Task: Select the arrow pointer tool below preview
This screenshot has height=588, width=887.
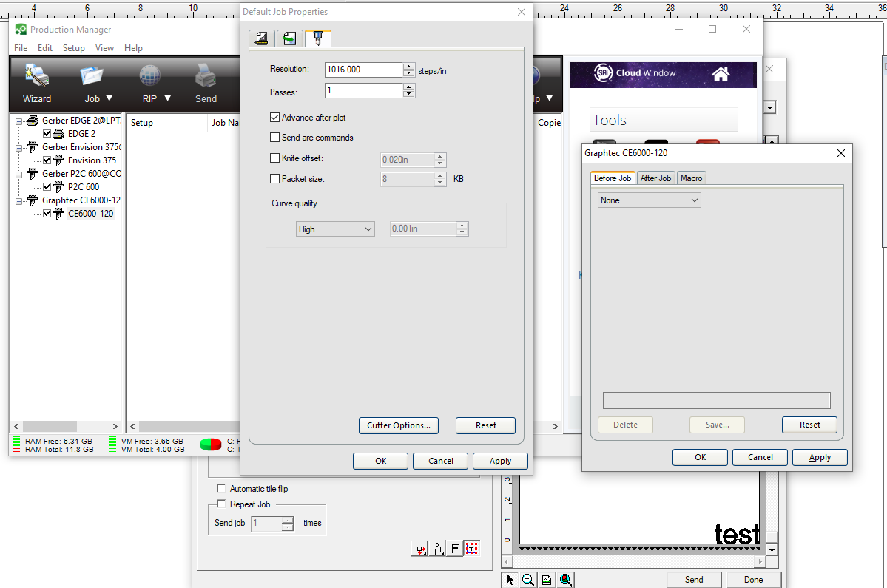Action: [510, 580]
